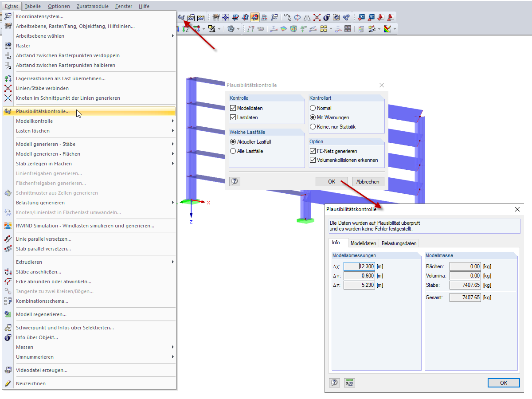This screenshot has width=532, height=399.
Task: Click OK in the results dialog
Action: click(x=504, y=383)
